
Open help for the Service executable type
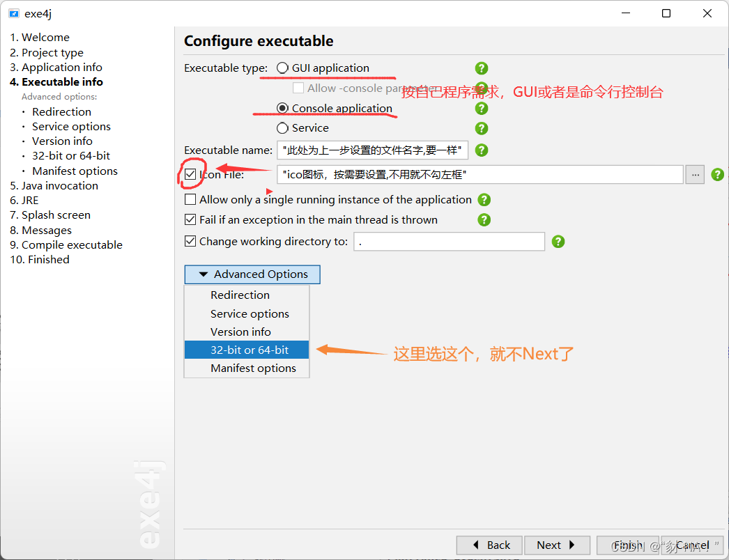pyautogui.click(x=482, y=128)
